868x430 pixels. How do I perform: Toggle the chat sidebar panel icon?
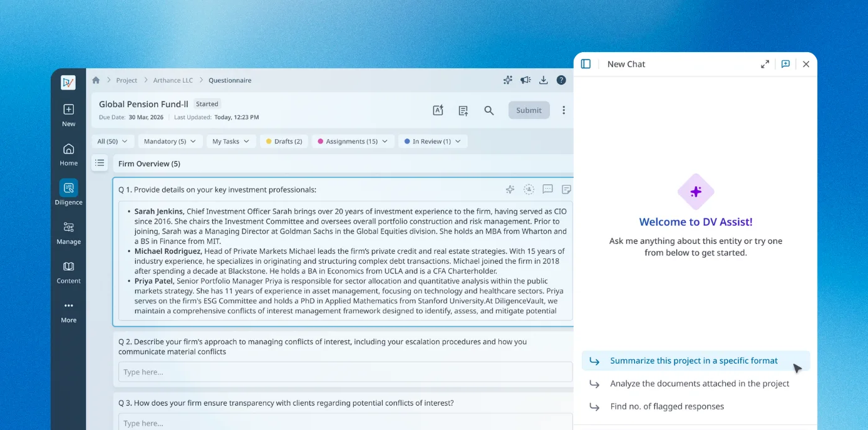(586, 64)
